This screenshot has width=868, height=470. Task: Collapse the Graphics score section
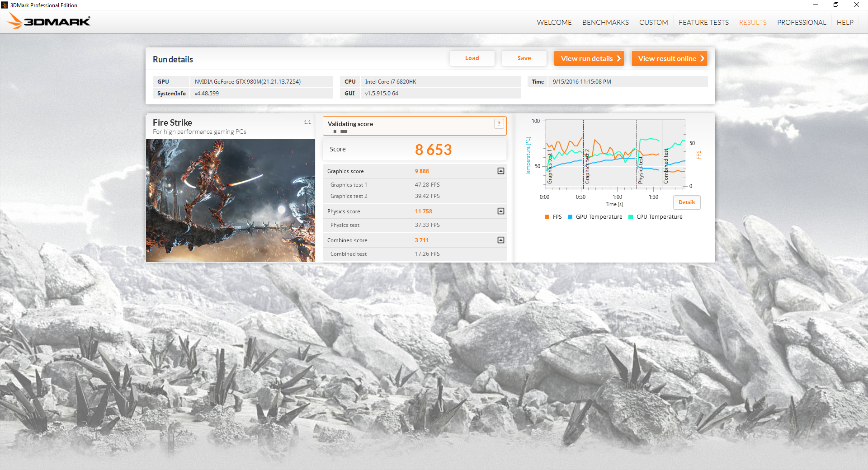[501, 171]
